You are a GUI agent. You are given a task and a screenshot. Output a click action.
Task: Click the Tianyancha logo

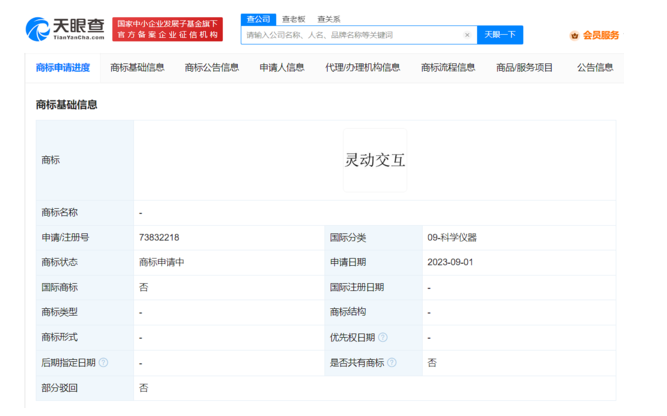coord(65,29)
